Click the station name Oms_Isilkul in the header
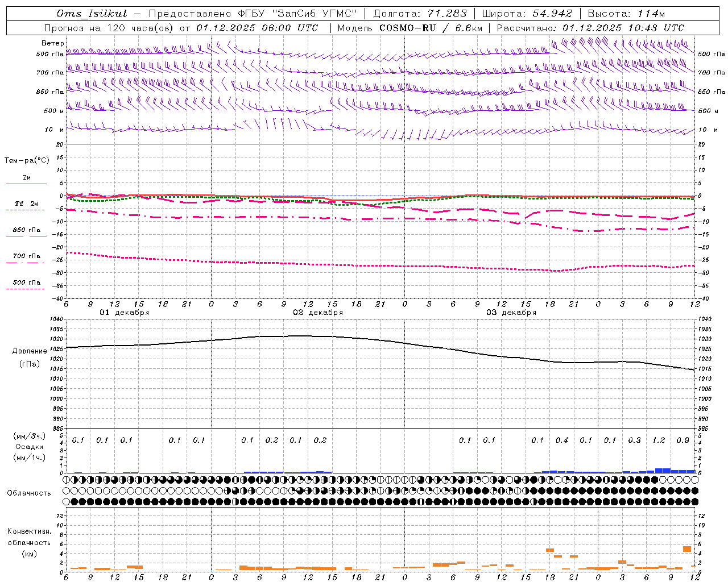Screen dimensions: 728x582 (92, 14)
